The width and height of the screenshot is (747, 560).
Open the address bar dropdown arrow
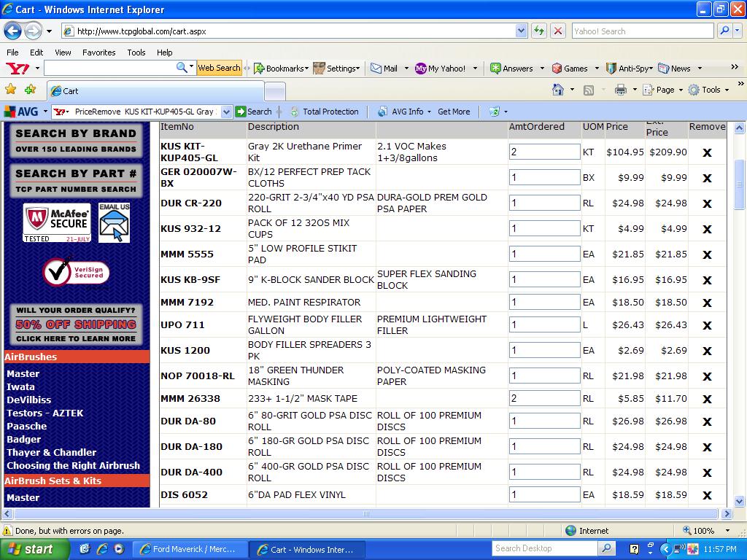pos(521,31)
